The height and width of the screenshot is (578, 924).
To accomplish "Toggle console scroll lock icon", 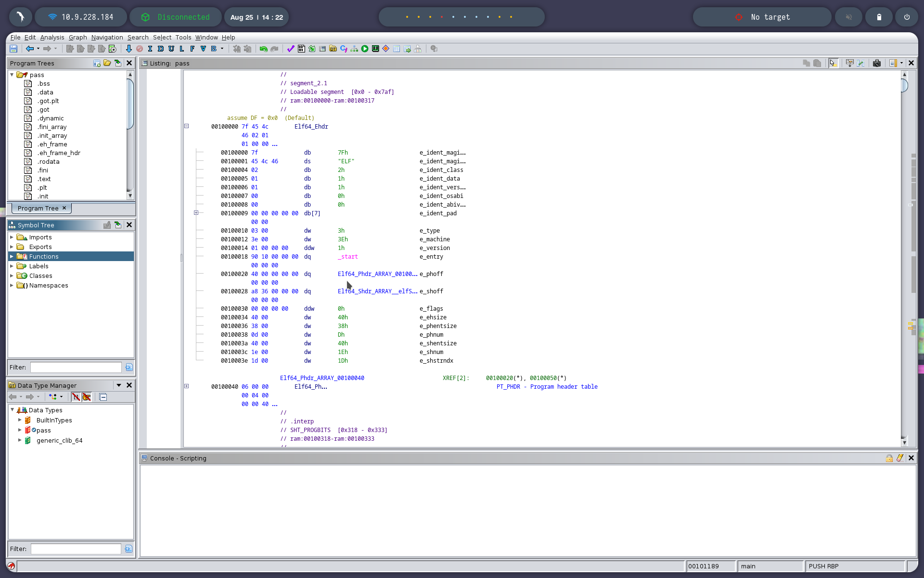I will pyautogui.click(x=889, y=458).
